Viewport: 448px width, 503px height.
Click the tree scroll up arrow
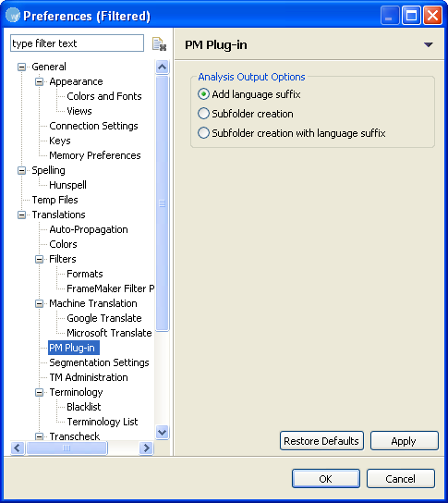[x=163, y=67]
